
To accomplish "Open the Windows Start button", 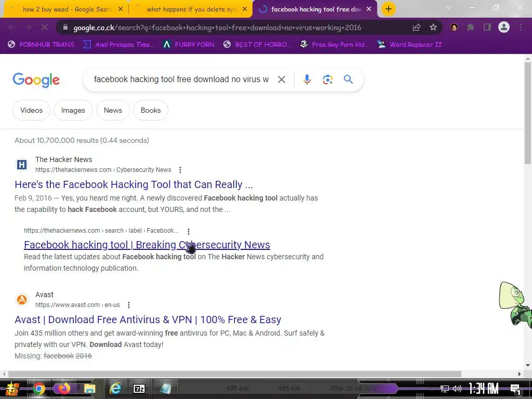I will click(x=12, y=389).
